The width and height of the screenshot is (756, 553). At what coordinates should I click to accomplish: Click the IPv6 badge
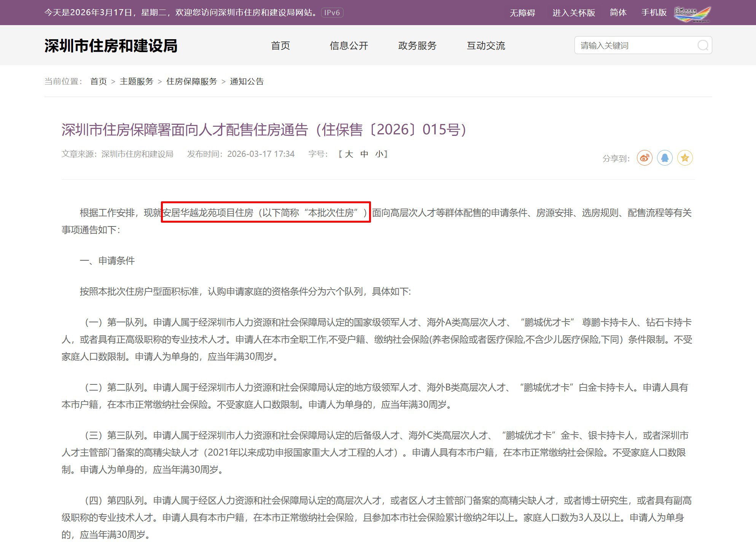click(x=332, y=13)
